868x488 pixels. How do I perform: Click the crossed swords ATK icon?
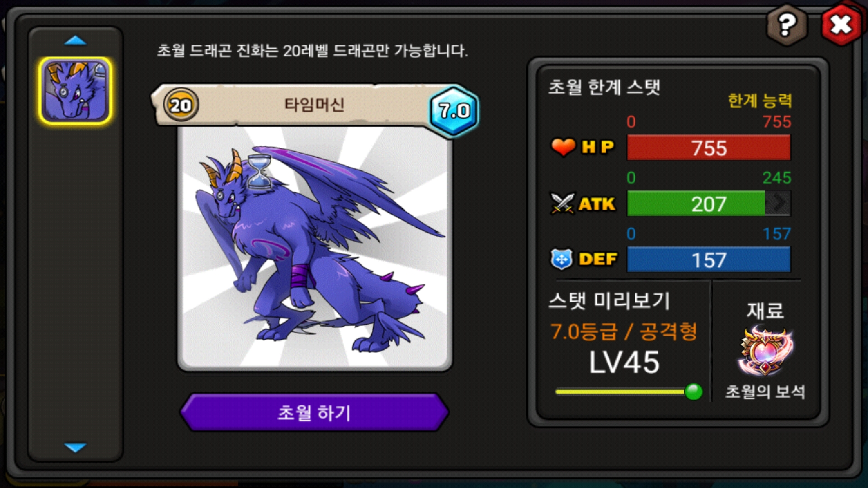click(x=562, y=203)
